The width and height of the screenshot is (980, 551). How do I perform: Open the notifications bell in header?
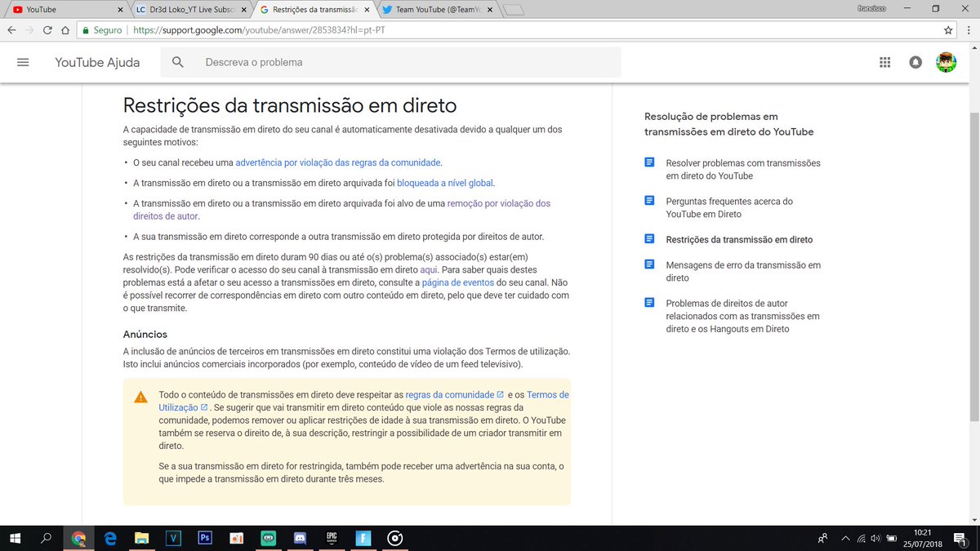tap(915, 62)
